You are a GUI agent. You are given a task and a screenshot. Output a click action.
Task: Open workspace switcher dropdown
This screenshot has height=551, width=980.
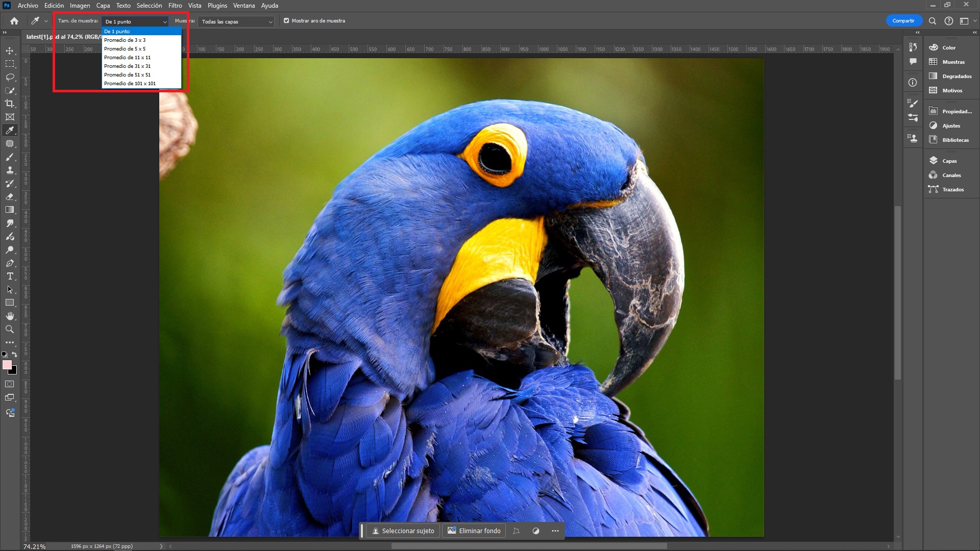point(967,21)
